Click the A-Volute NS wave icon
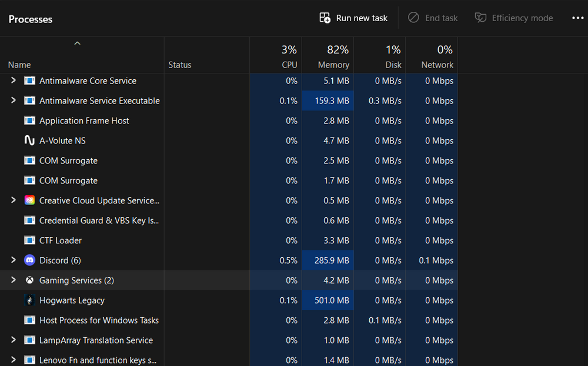588x366 pixels. (x=29, y=140)
